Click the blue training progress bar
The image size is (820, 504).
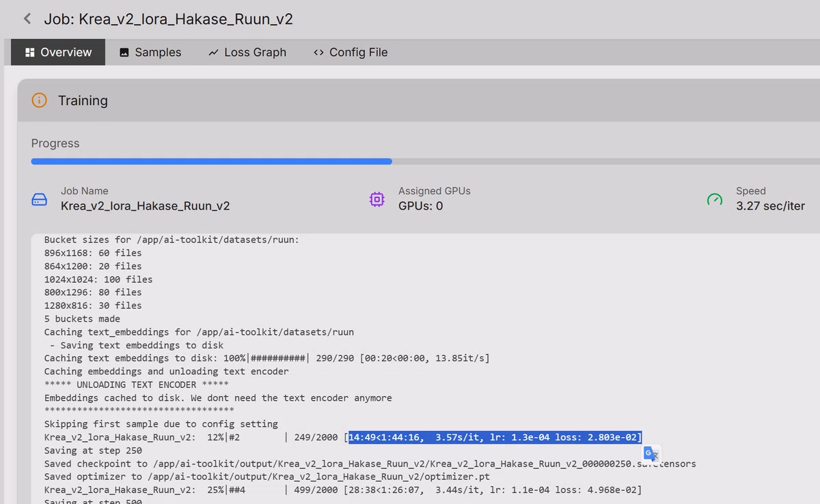pyautogui.click(x=211, y=162)
